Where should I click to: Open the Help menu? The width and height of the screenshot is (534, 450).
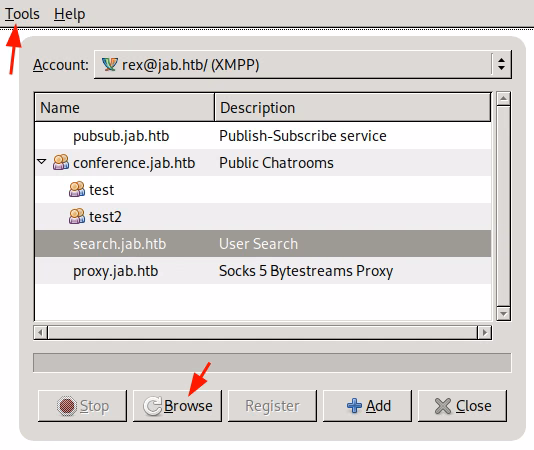[x=69, y=14]
